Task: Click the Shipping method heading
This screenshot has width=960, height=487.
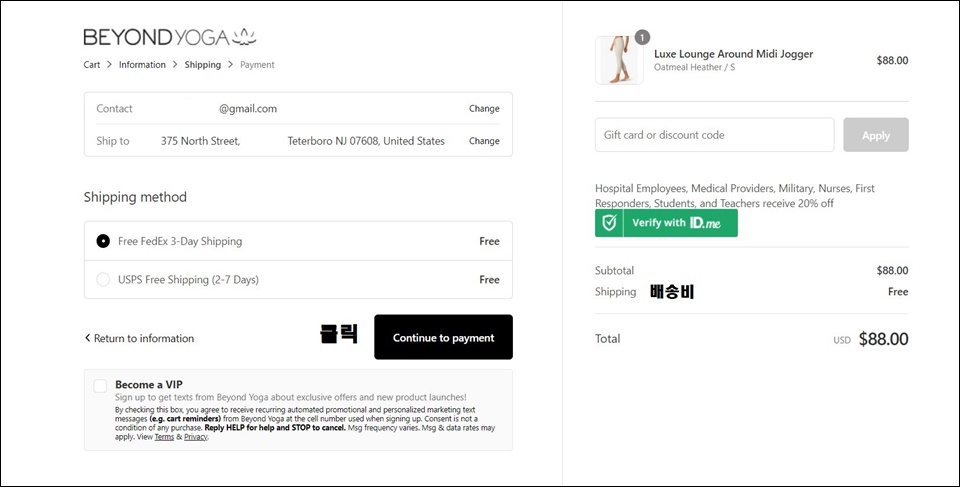Action: tap(135, 197)
